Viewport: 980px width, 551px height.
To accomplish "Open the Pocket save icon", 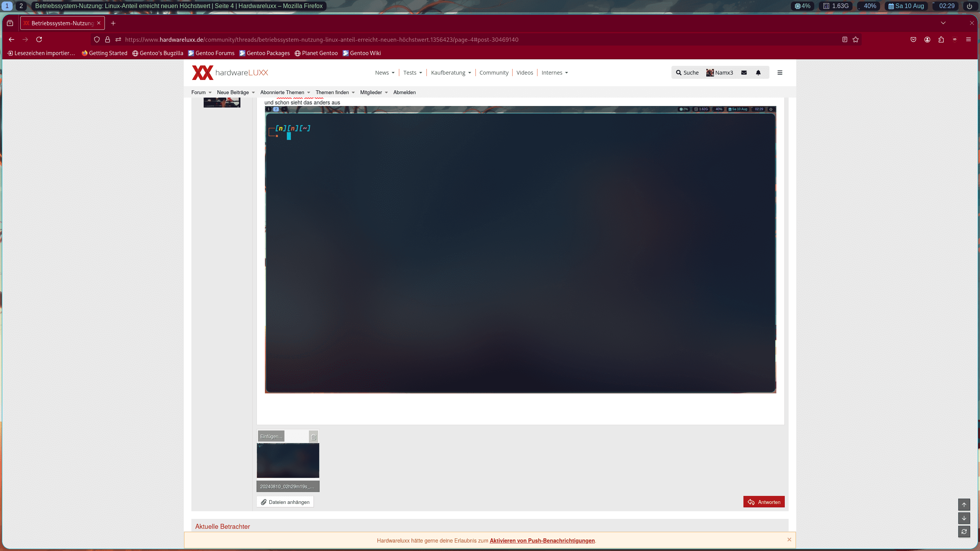I will 913,39.
